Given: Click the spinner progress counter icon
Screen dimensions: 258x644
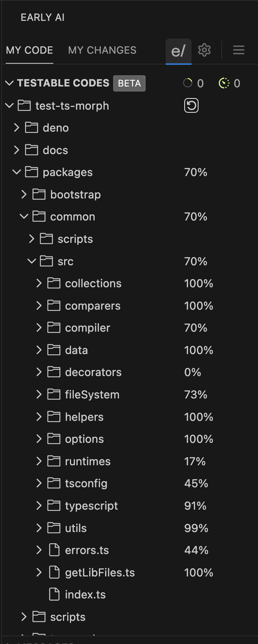Looking at the screenshot, I should [188, 83].
